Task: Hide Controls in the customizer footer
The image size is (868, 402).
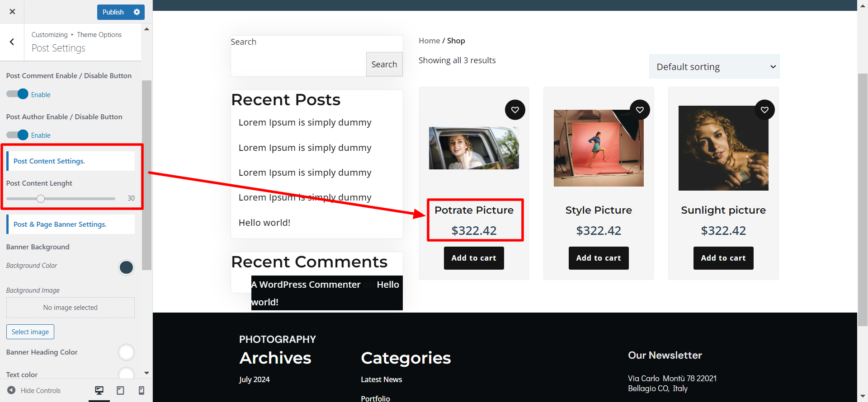Action: click(x=34, y=390)
